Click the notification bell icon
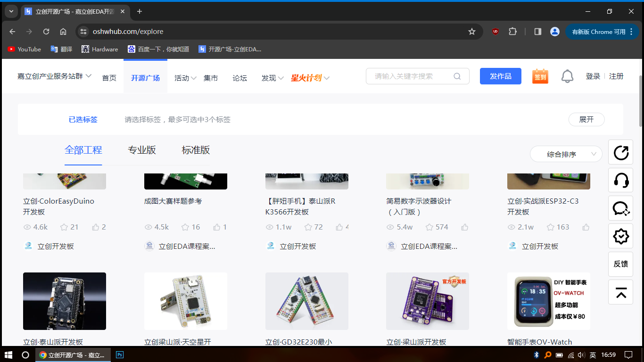 pos(567,76)
